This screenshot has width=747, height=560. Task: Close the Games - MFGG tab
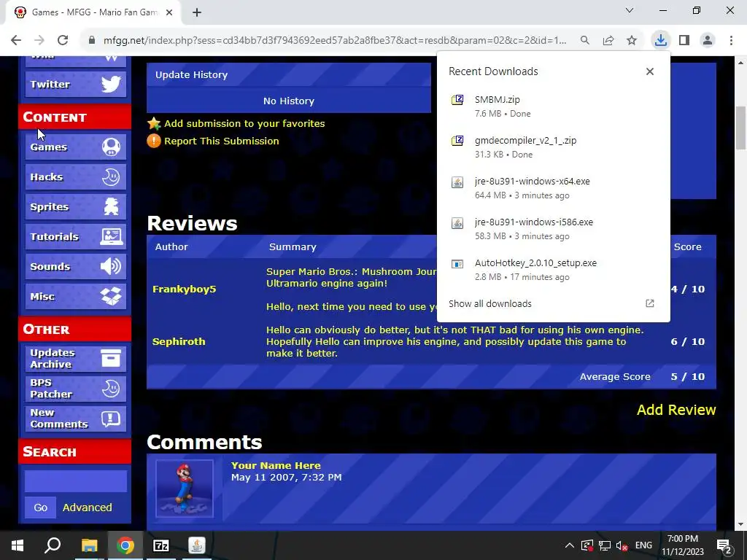tap(169, 13)
